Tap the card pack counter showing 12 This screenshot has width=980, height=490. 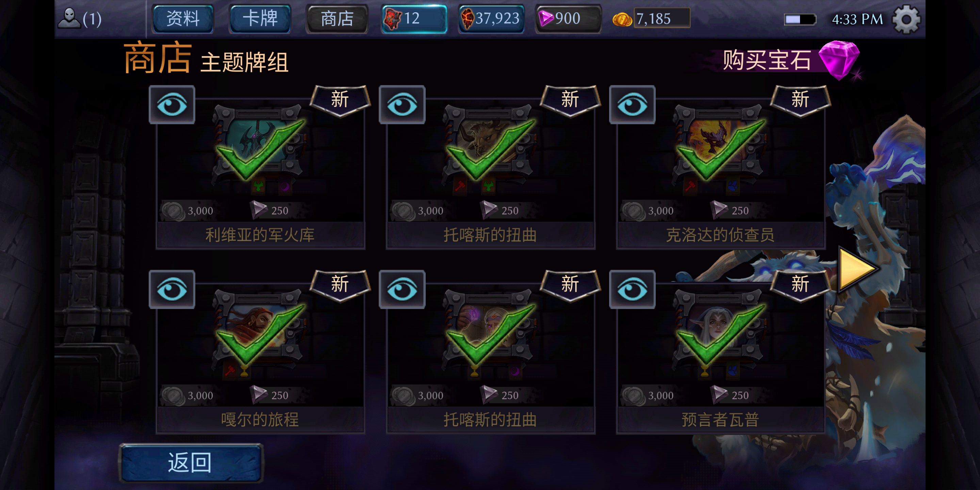[414, 19]
